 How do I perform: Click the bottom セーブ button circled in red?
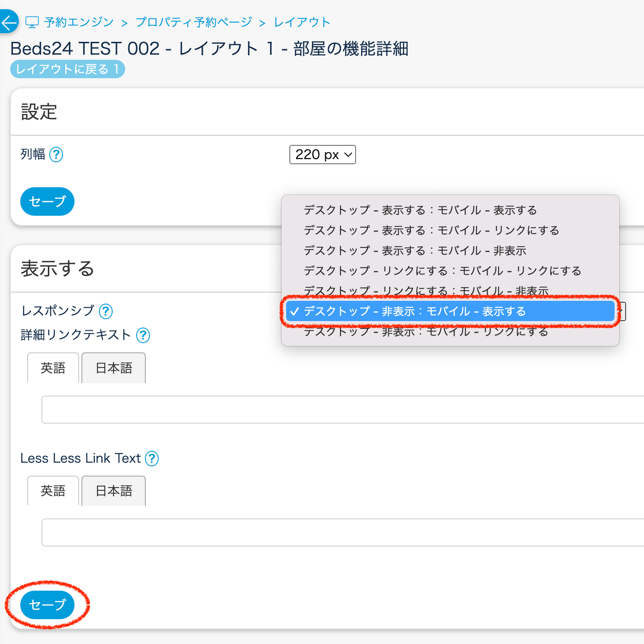click(x=47, y=604)
